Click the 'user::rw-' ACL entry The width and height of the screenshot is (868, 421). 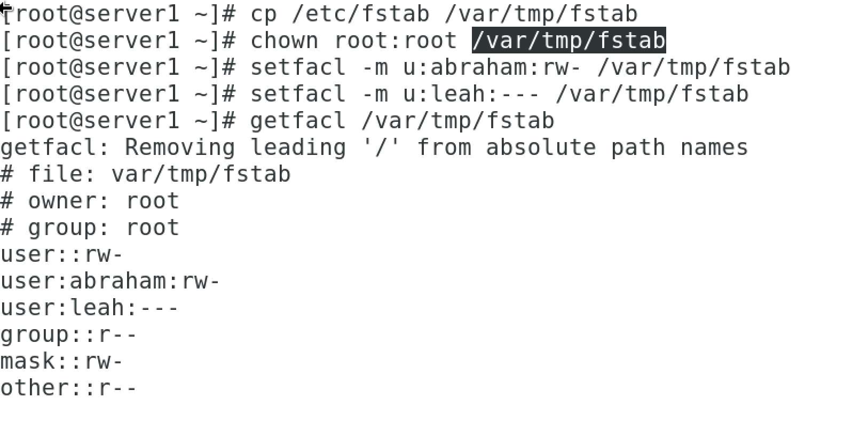click(x=62, y=254)
